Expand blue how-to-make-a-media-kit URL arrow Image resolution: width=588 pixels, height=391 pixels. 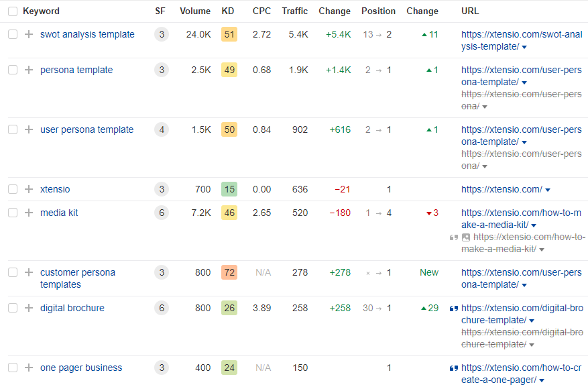pyautogui.click(x=534, y=226)
